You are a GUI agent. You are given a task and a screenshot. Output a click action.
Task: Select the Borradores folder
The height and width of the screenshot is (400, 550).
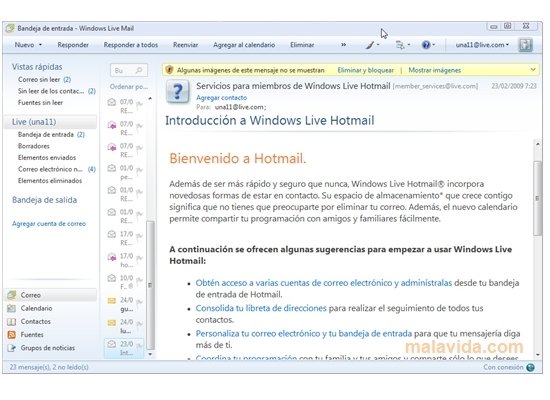(x=34, y=146)
